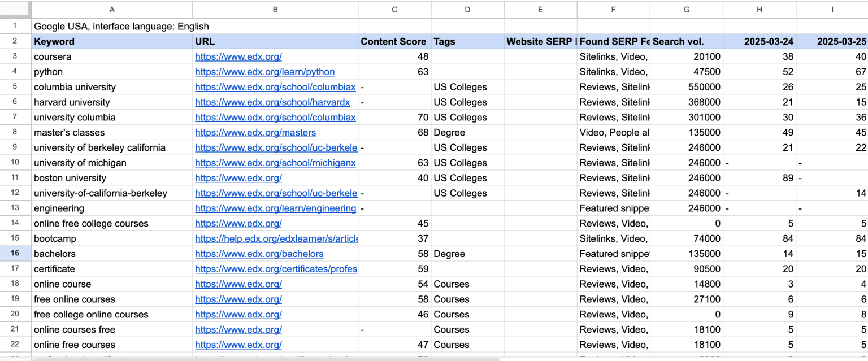
Task: Select column A by its header
Action: click(112, 9)
